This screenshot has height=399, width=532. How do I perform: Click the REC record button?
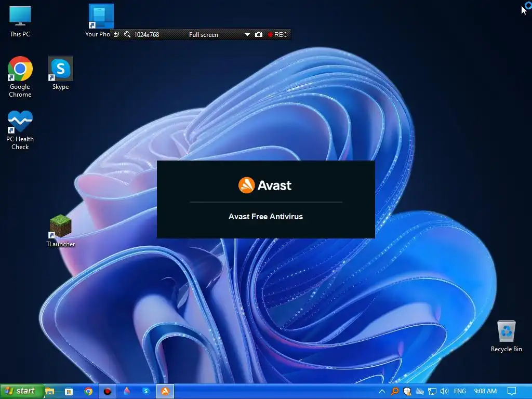click(x=277, y=35)
